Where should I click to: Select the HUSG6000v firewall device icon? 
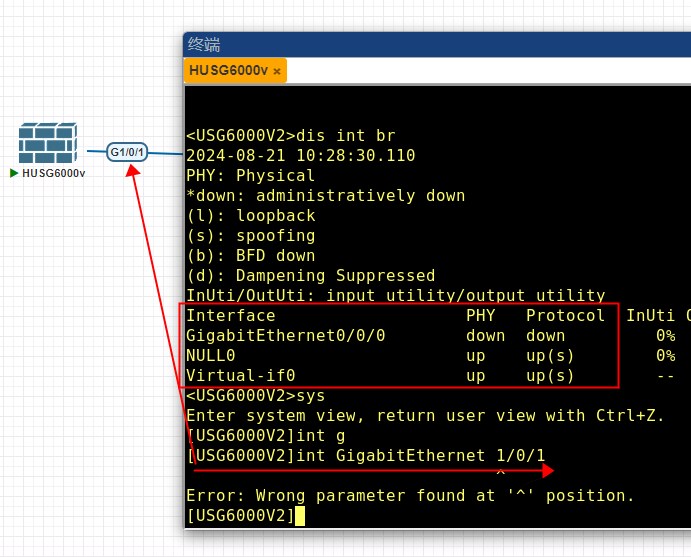pos(48,143)
